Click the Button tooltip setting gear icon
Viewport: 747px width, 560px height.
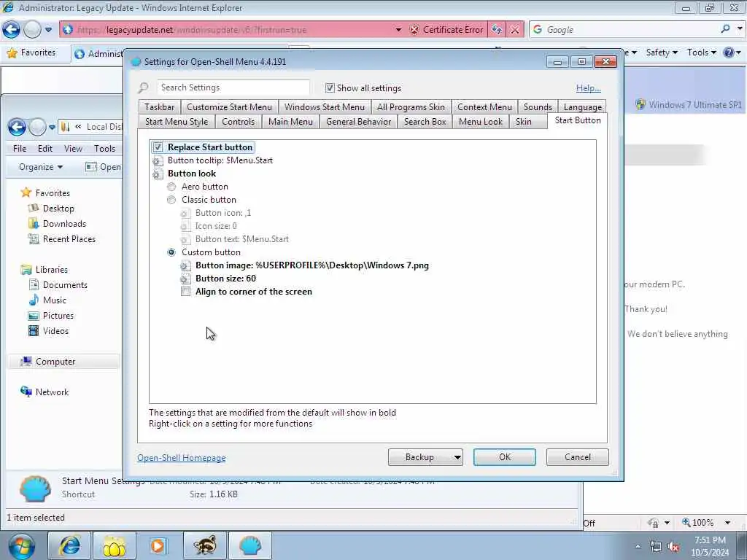point(158,161)
